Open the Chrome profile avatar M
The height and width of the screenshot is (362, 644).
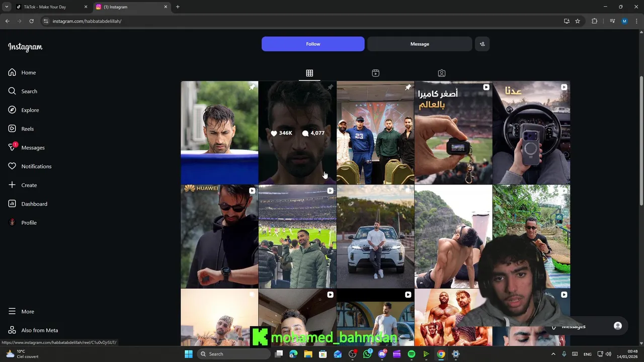coord(624,21)
